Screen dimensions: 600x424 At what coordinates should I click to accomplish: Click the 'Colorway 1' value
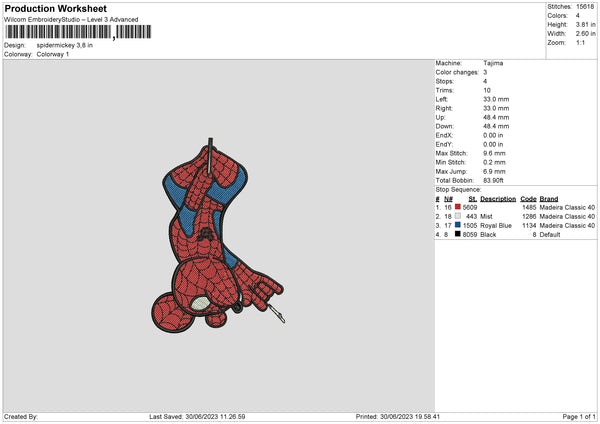(x=53, y=54)
